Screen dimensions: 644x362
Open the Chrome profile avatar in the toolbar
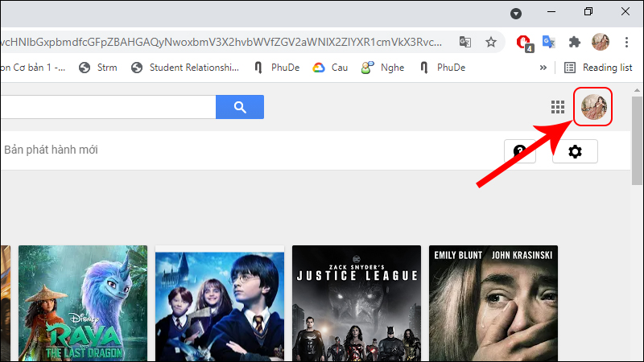click(x=600, y=42)
